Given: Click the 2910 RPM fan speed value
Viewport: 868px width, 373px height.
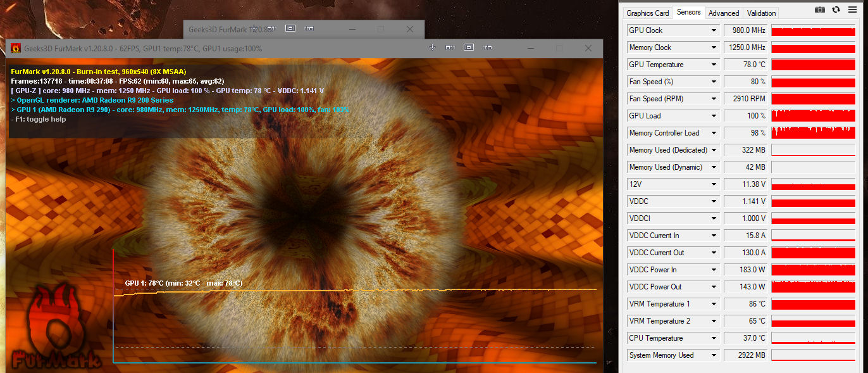Looking at the screenshot, I should [x=746, y=99].
